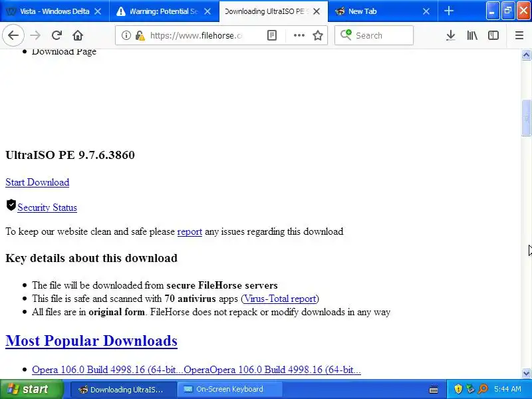
Task: Close the Downloading UltraISO PE tab
Action: 317,11
